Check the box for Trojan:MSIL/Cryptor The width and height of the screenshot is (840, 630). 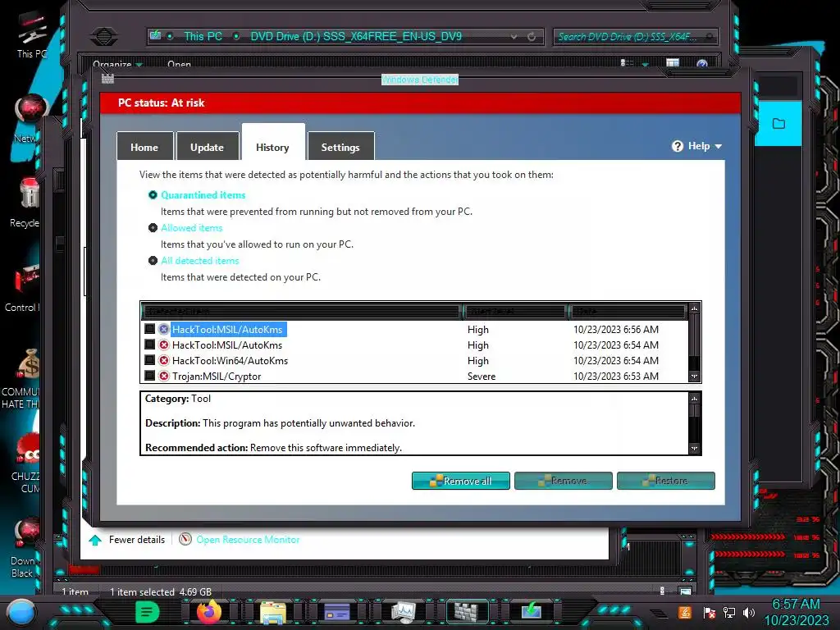click(x=150, y=376)
